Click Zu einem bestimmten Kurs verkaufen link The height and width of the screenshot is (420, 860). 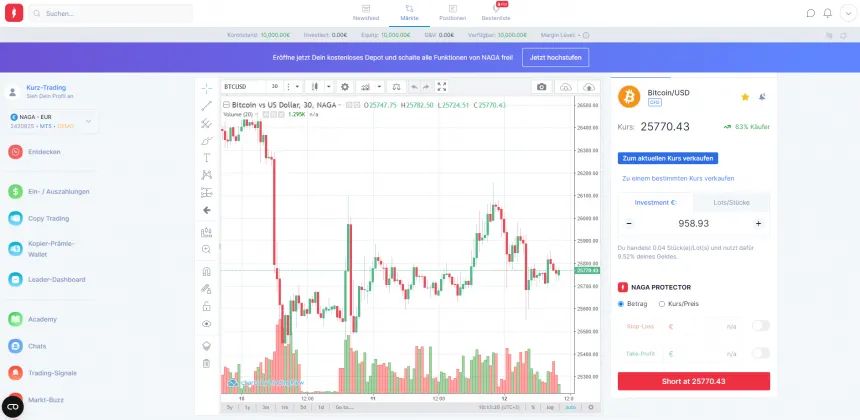[x=678, y=179]
